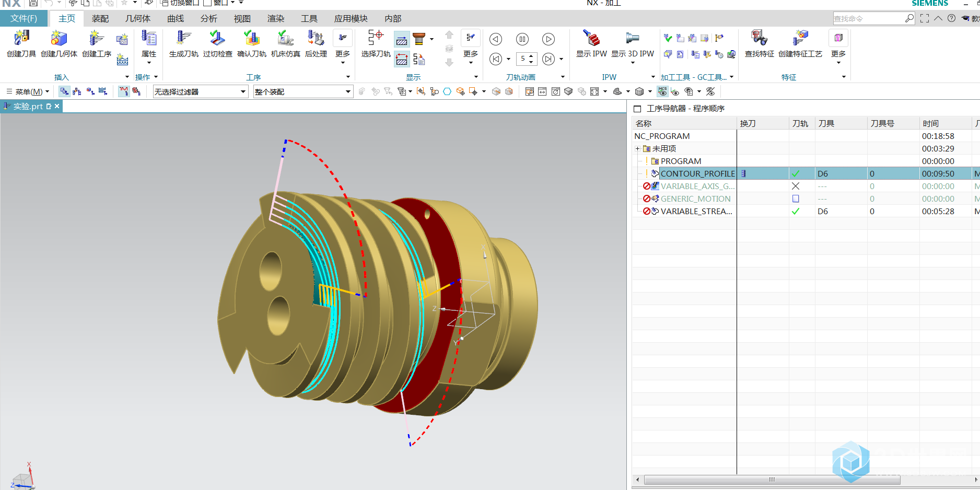Switch to the 应用模块 ribbon tab

pos(351,18)
